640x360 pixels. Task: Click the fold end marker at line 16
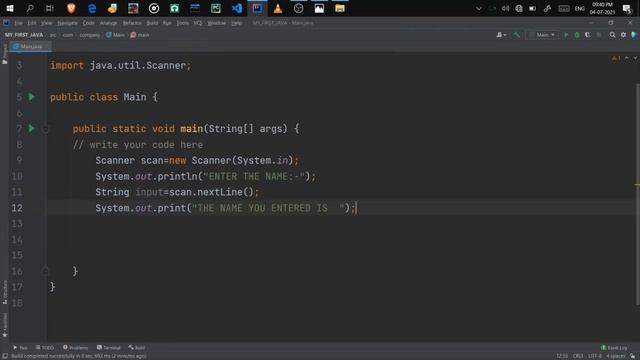pyautogui.click(x=45, y=271)
